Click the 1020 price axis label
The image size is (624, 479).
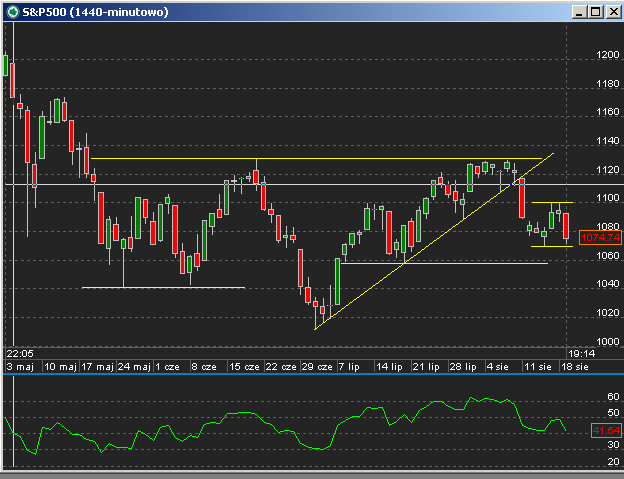608,313
